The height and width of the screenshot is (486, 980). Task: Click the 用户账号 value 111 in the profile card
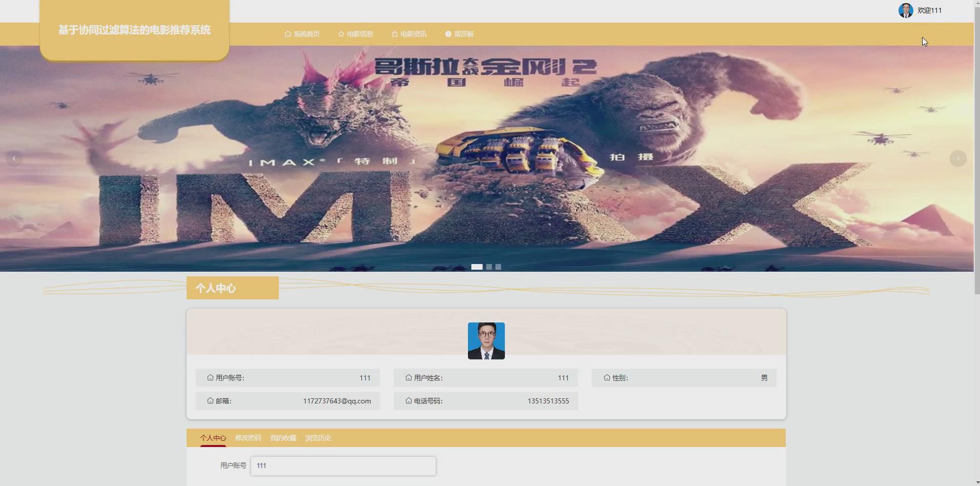(x=365, y=378)
